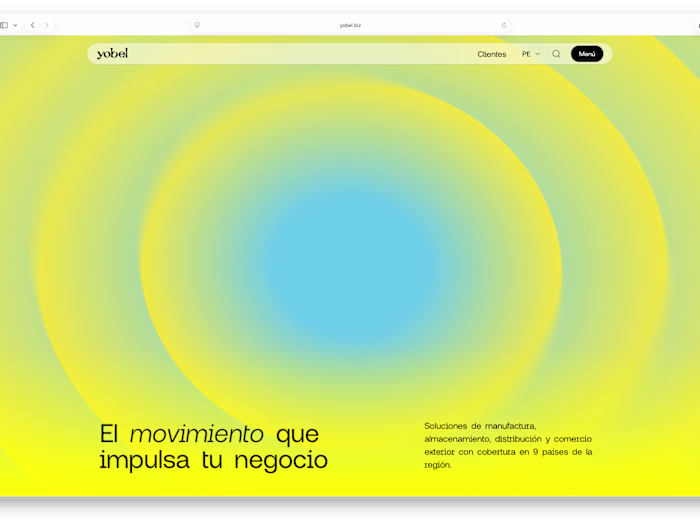Go back with browser back arrow
Image resolution: width=700 pixels, height=525 pixels.
(x=33, y=25)
